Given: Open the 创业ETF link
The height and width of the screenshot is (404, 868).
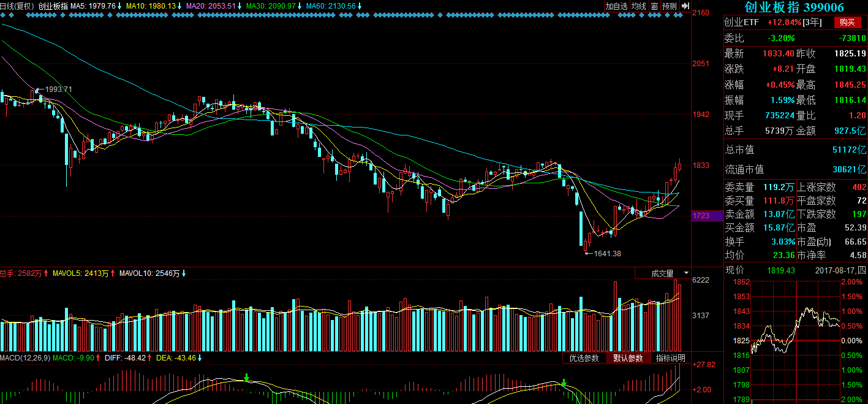Looking at the screenshot, I should 742,22.
